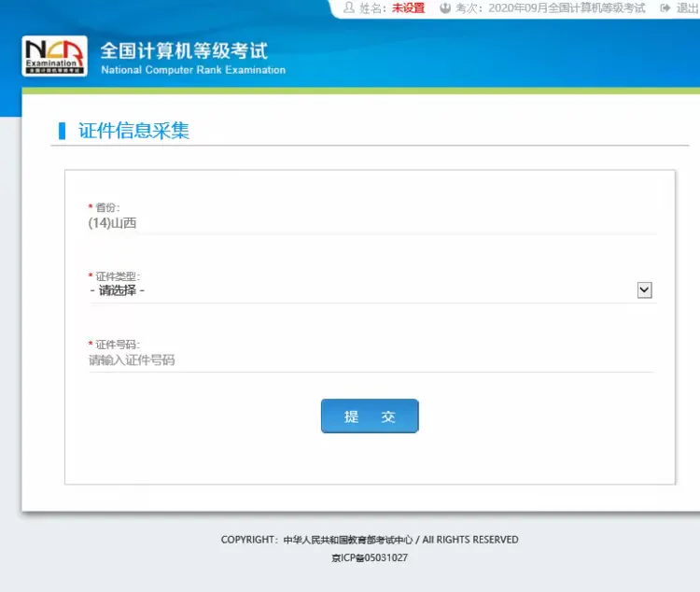Click the 京ICP备05031027 footer link

click(370, 558)
